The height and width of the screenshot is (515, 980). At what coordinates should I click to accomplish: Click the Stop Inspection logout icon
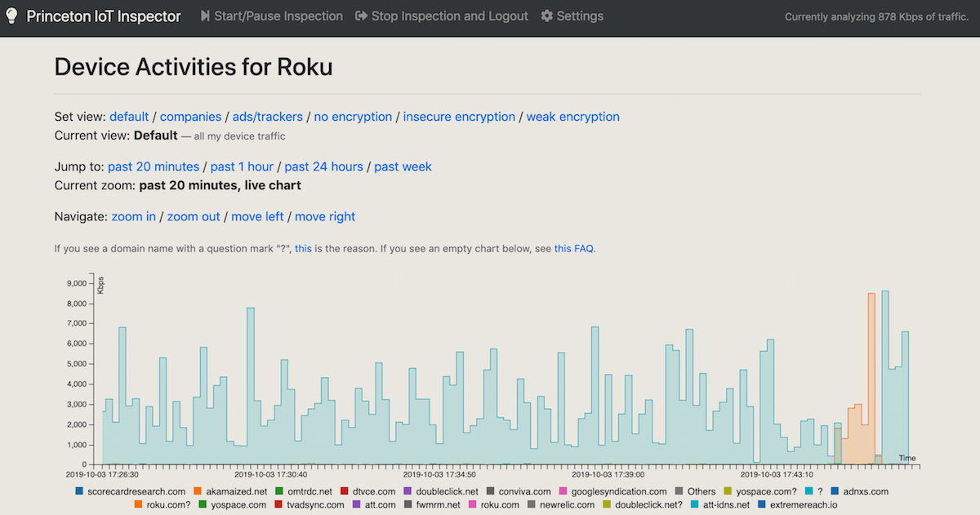pos(361,16)
